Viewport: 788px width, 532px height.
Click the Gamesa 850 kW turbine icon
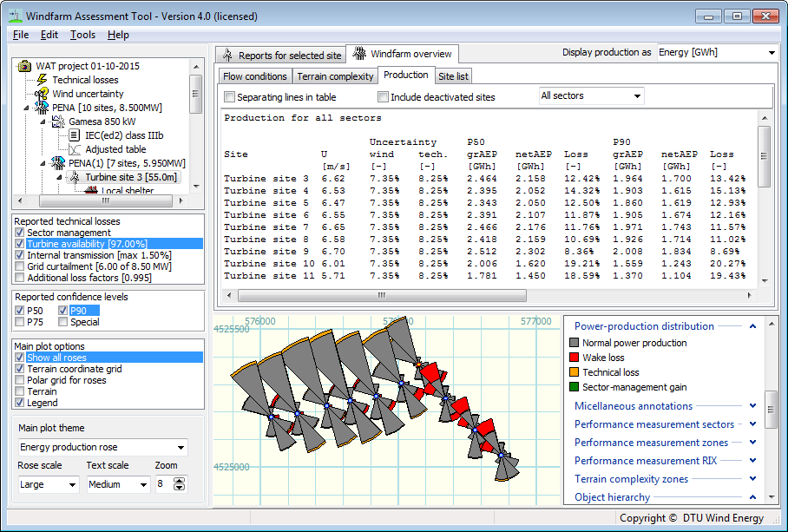[x=58, y=122]
